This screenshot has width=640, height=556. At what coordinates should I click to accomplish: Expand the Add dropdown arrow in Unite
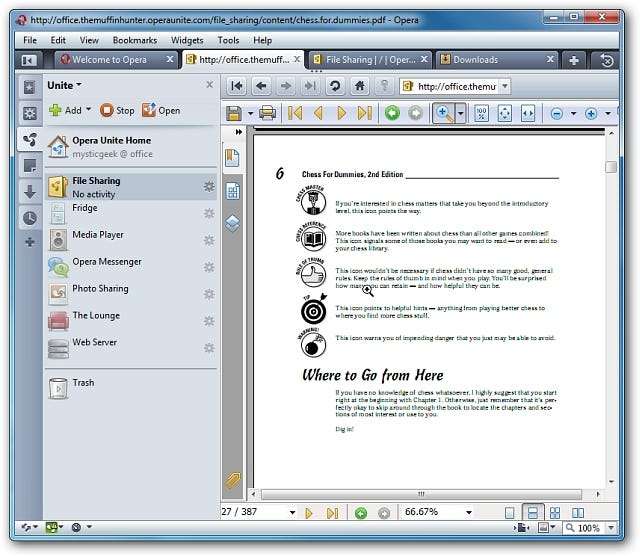tap(88, 110)
